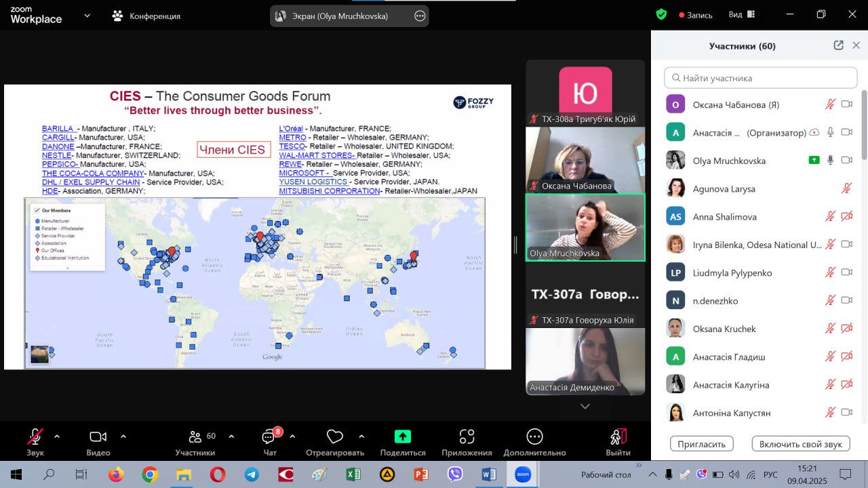The height and width of the screenshot is (488, 868).
Task: Expand reactions arrow next to Отреагировать
Action: [361, 436]
